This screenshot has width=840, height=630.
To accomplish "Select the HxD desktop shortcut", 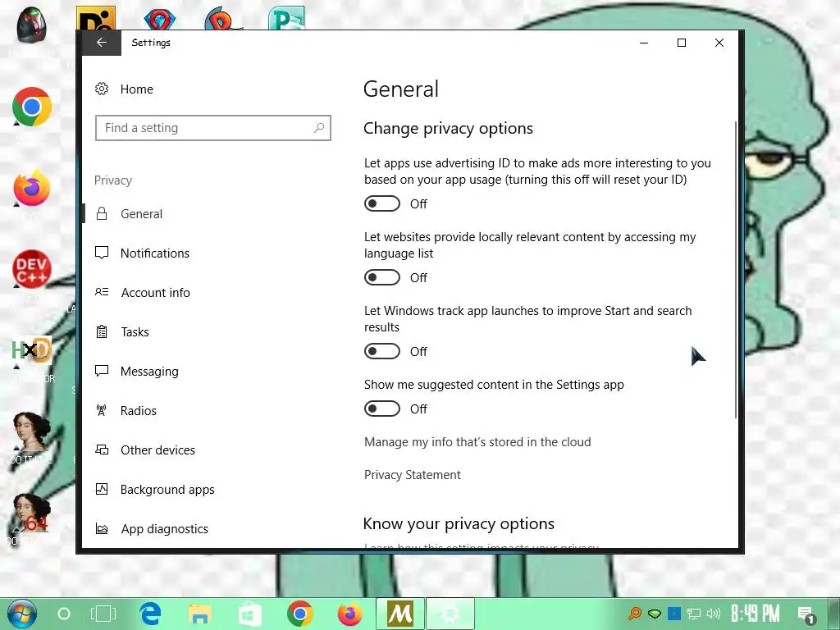I will [x=32, y=351].
